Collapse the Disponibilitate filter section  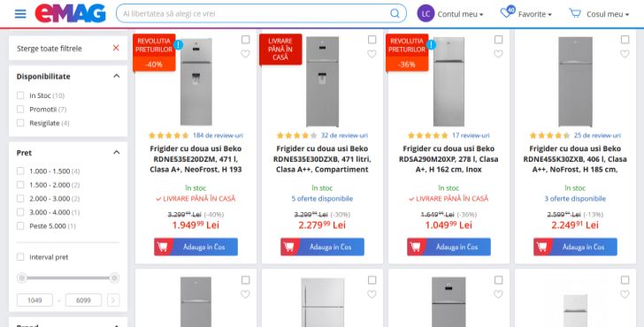click(117, 76)
